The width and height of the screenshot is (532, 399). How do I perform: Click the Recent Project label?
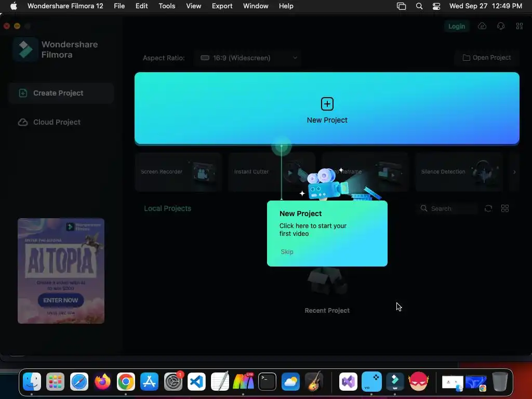pos(327,311)
